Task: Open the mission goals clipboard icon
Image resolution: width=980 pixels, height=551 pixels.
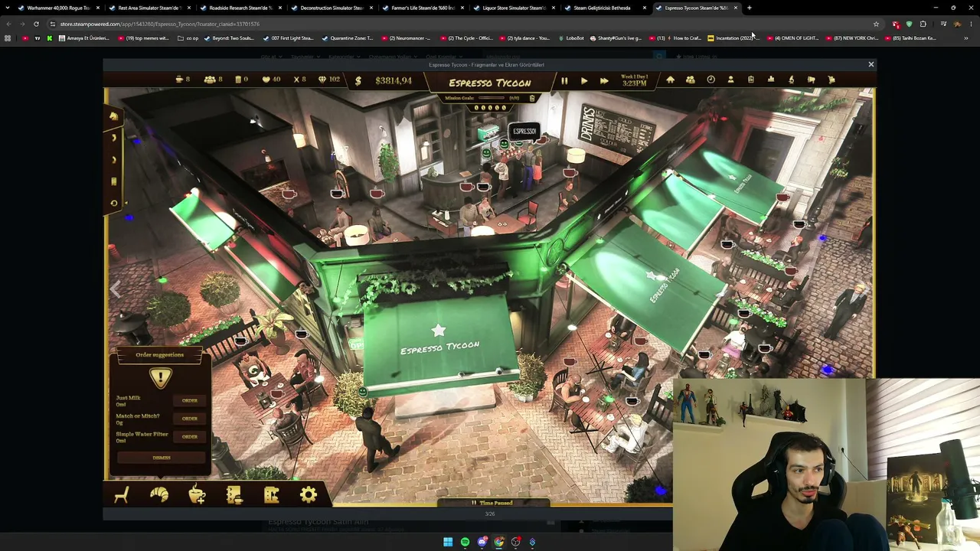Action: pyautogui.click(x=532, y=98)
